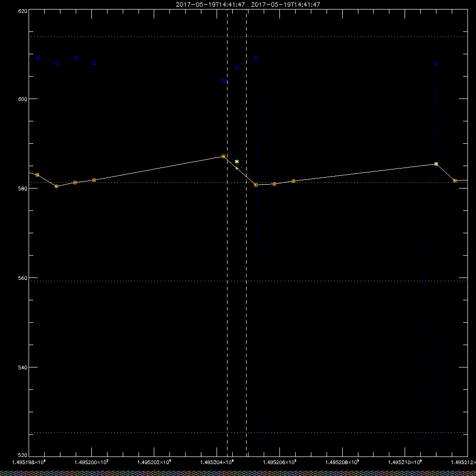The width and height of the screenshot is (476, 476).
Task: Click the y-axis label 580
Action: click(23, 188)
